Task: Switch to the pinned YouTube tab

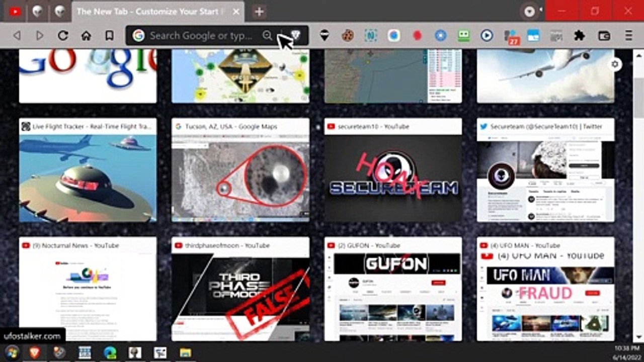Action: (x=15, y=11)
